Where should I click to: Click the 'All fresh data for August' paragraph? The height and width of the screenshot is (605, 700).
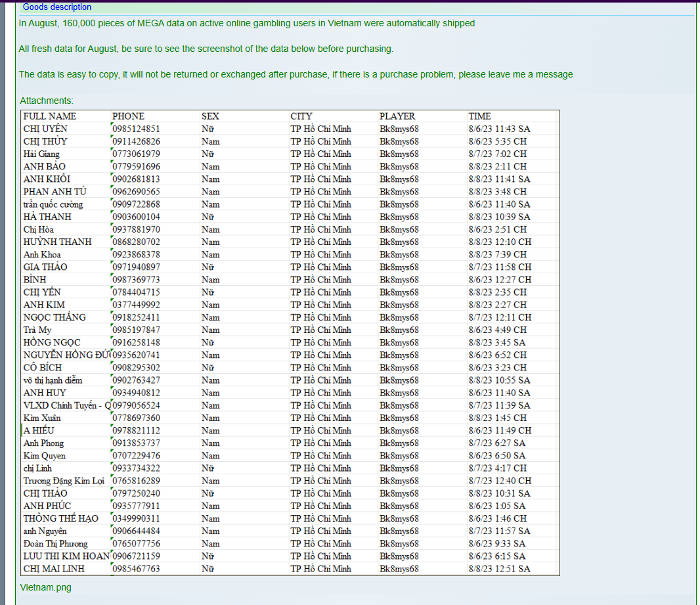pos(206,49)
